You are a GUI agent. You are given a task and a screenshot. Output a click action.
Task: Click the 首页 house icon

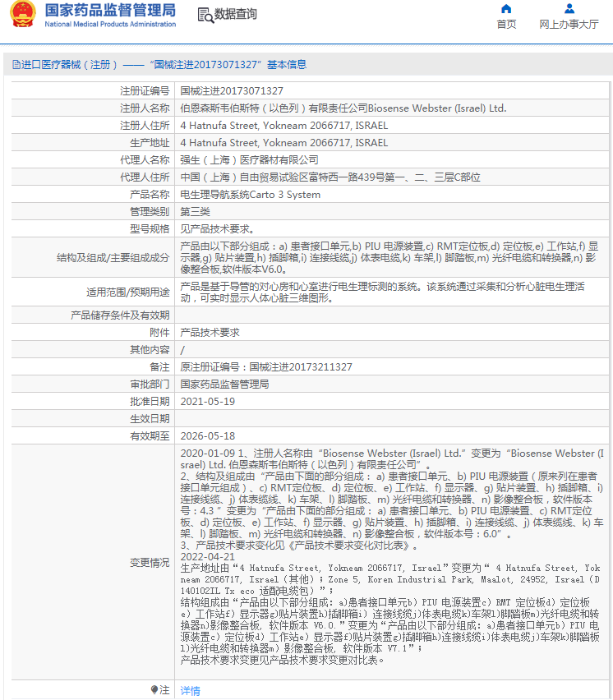506,9
